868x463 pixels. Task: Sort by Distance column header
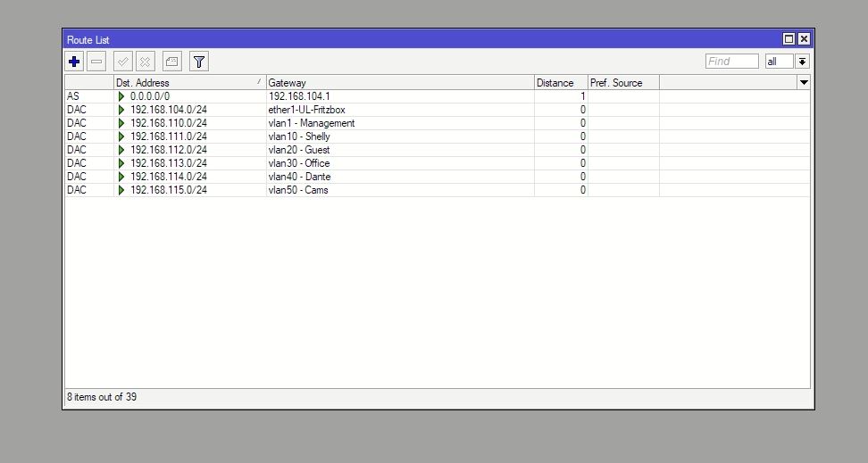pyautogui.click(x=561, y=82)
